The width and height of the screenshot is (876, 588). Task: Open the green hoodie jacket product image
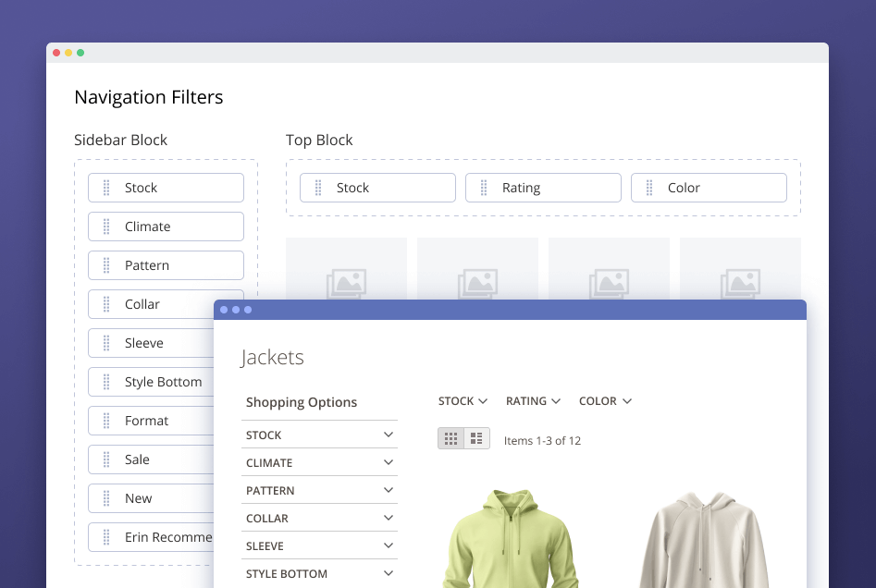(x=511, y=541)
